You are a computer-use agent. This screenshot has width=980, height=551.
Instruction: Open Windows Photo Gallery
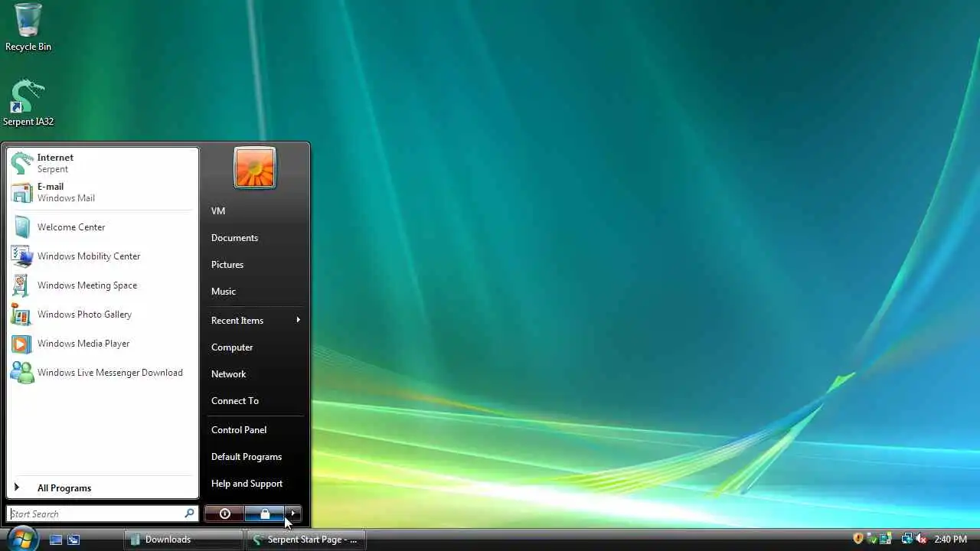coord(103,315)
